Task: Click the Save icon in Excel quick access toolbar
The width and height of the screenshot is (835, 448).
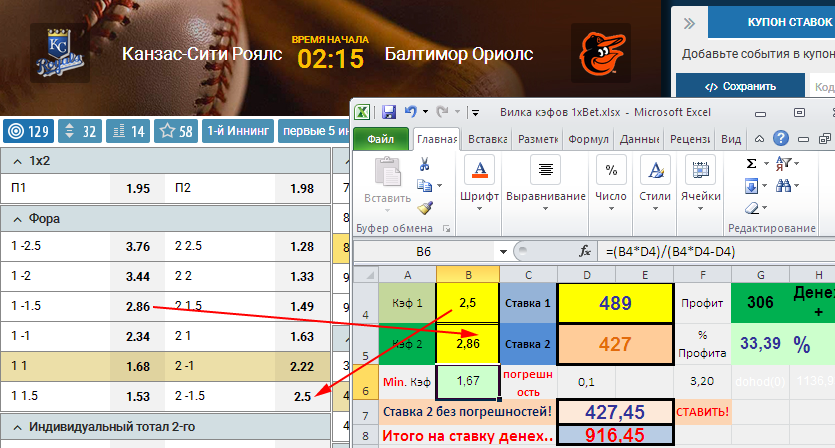Action: tap(389, 112)
